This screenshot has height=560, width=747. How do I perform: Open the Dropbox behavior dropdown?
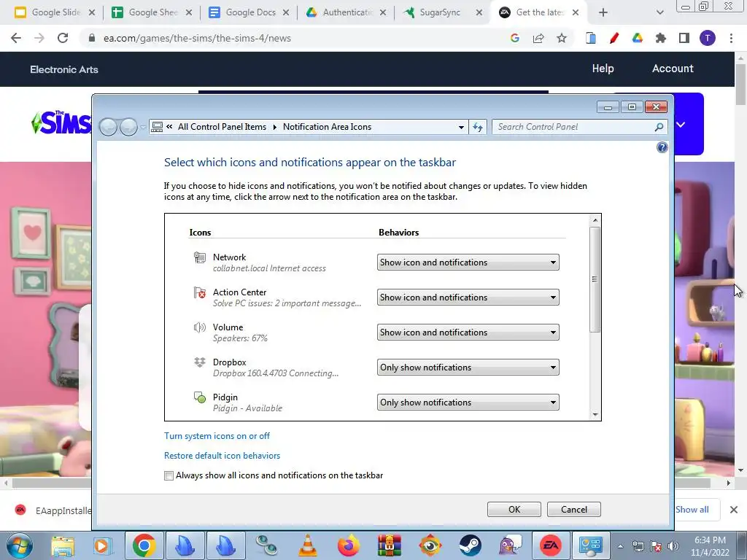(x=468, y=367)
